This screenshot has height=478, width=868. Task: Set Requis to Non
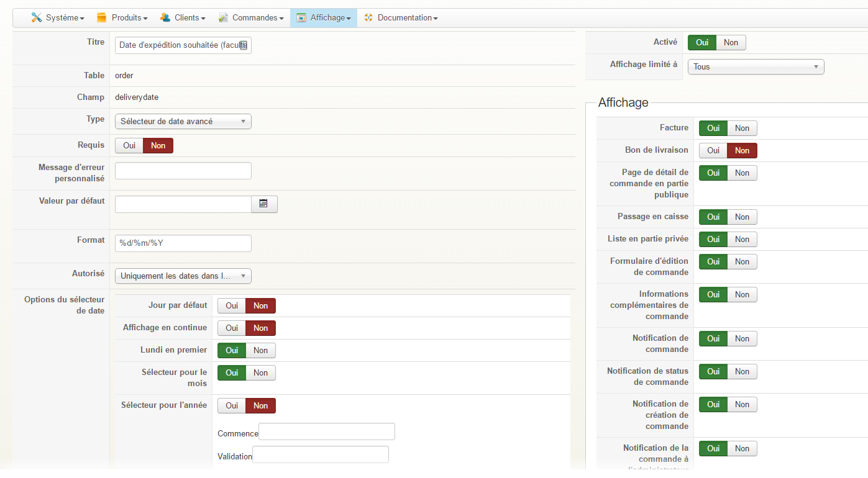(x=158, y=145)
